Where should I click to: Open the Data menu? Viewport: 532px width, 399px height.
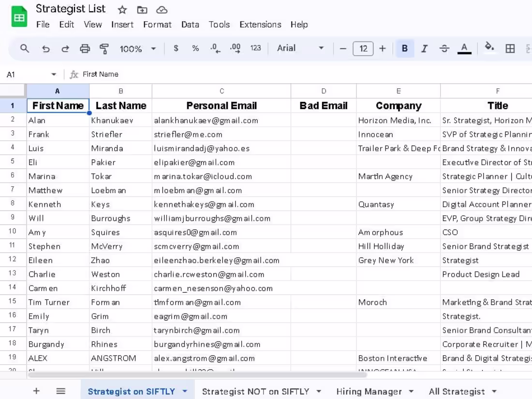[190, 25]
